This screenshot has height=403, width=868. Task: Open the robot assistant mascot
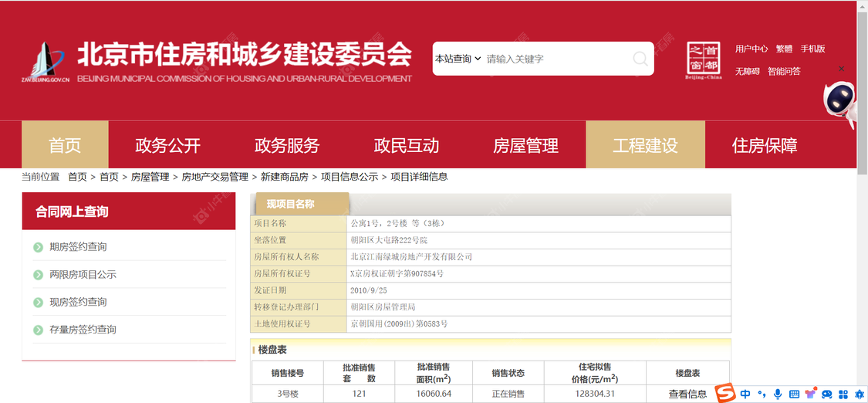(x=840, y=105)
